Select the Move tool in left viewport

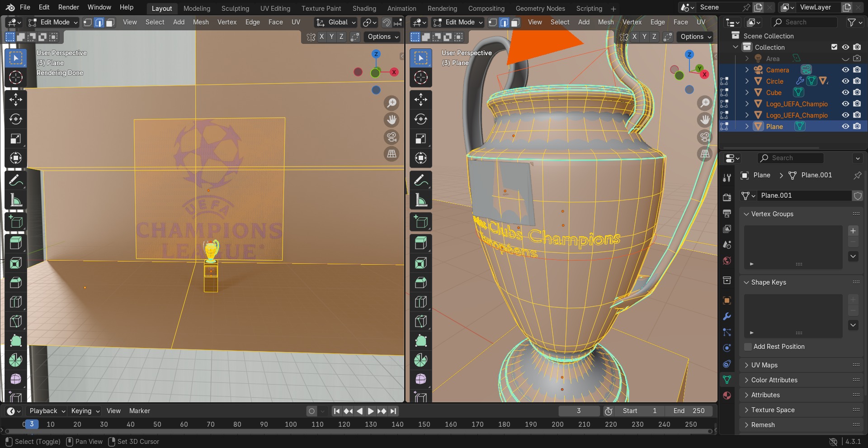[x=16, y=100]
